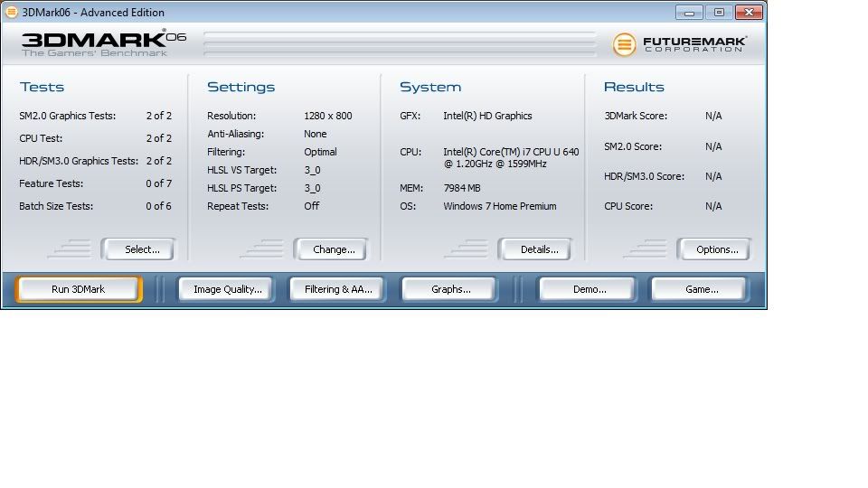
Task: Click 'Intel(R) HD Graphics' GFX value
Action: 487,116
